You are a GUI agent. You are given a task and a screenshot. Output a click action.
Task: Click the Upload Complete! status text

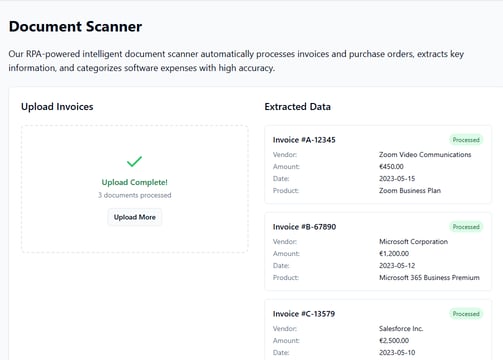coord(135,182)
